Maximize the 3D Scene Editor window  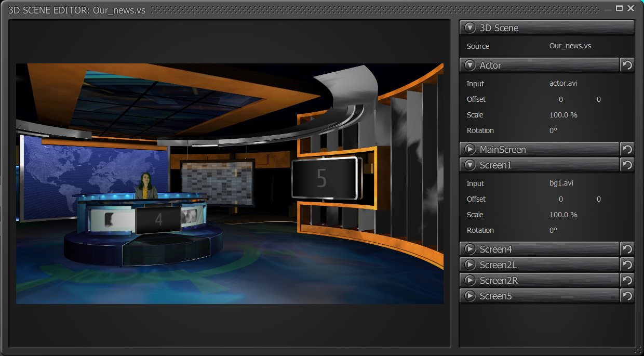click(619, 8)
